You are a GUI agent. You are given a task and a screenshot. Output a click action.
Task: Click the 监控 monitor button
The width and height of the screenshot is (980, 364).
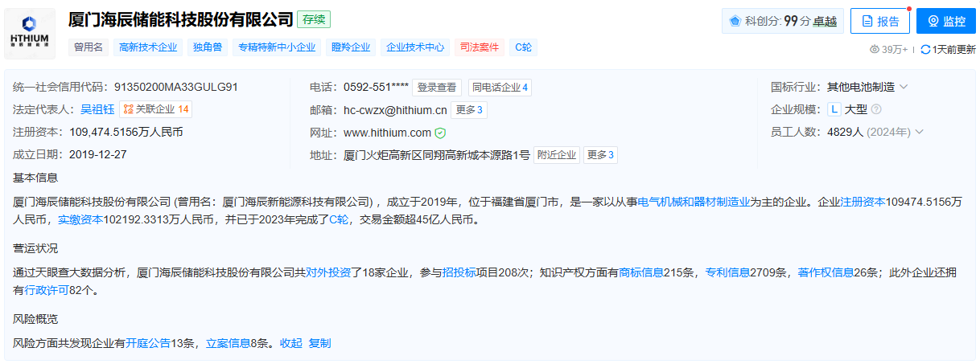click(945, 22)
